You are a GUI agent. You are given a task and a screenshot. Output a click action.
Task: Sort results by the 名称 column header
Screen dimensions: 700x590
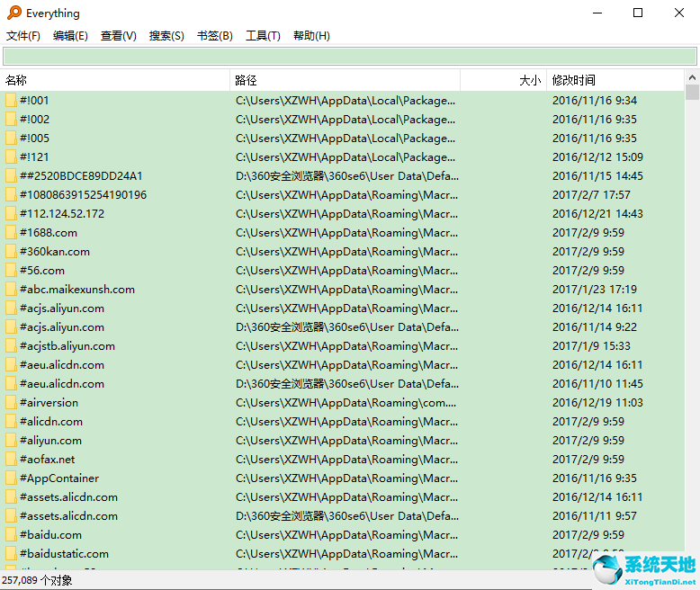point(115,80)
